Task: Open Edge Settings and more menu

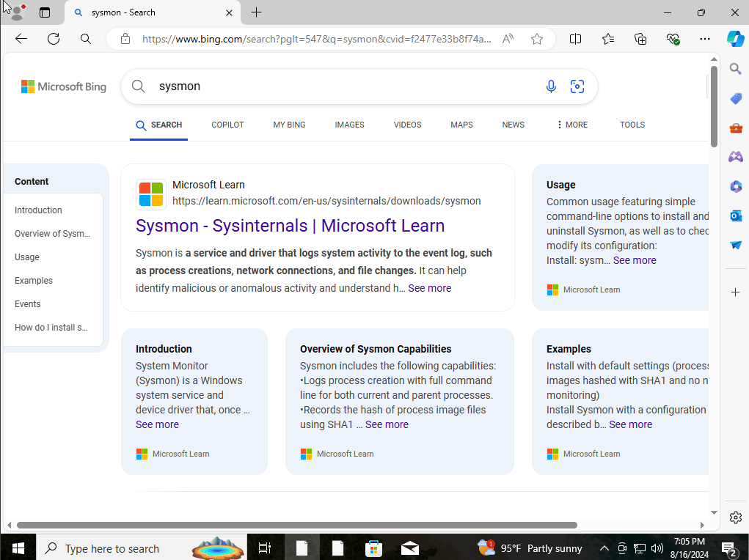Action: [x=705, y=39]
